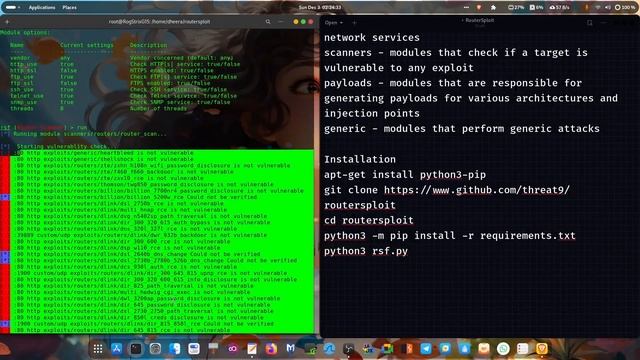Screen dimensions: 640x360
Task: Click the 'telnet_use' option row in terminal
Action: (124, 96)
